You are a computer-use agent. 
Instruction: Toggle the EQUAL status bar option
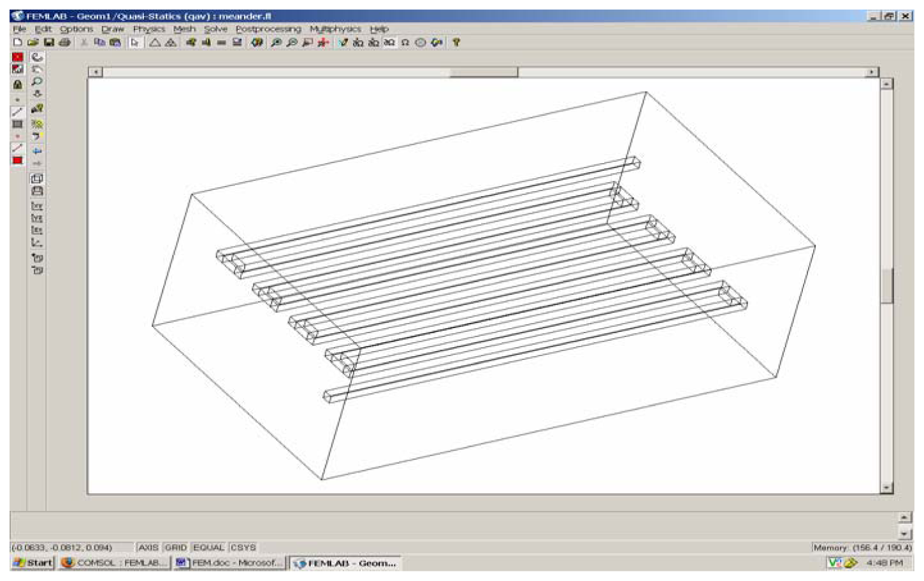(208, 547)
